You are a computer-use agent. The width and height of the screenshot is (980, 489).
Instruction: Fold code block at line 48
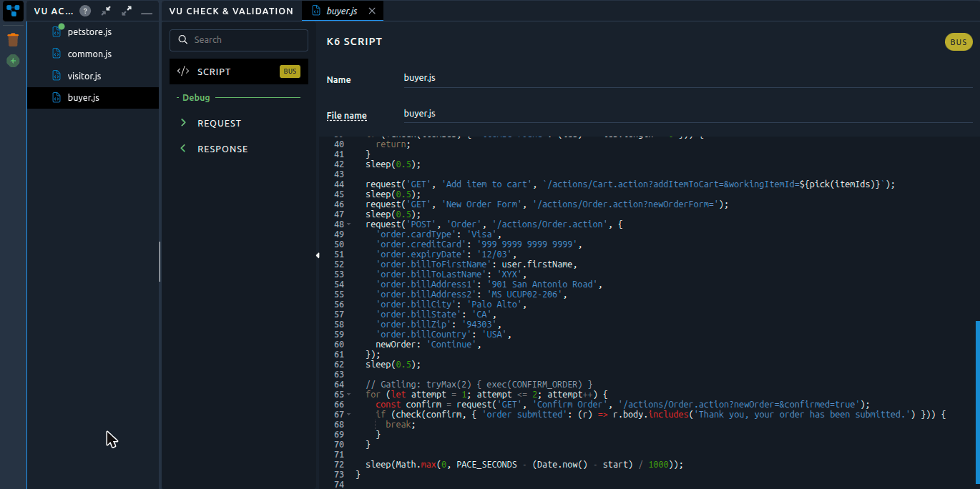click(348, 224)
